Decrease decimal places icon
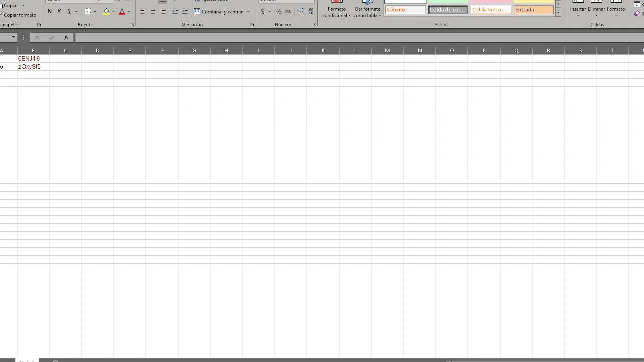Screen dimensions: 644x362 click(311, 11)
